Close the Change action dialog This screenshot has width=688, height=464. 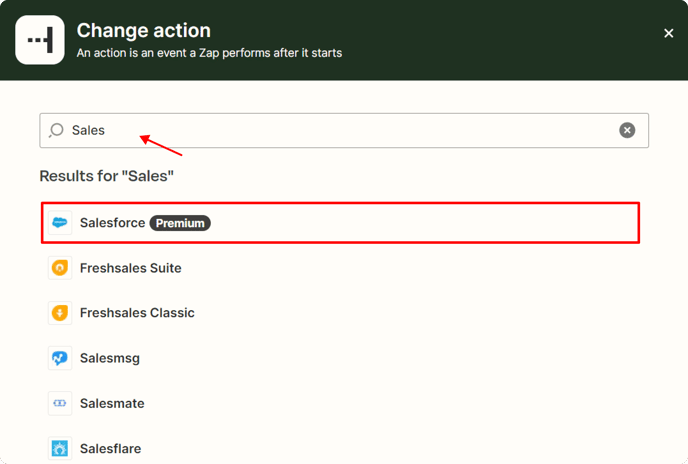tap(669, 33)
